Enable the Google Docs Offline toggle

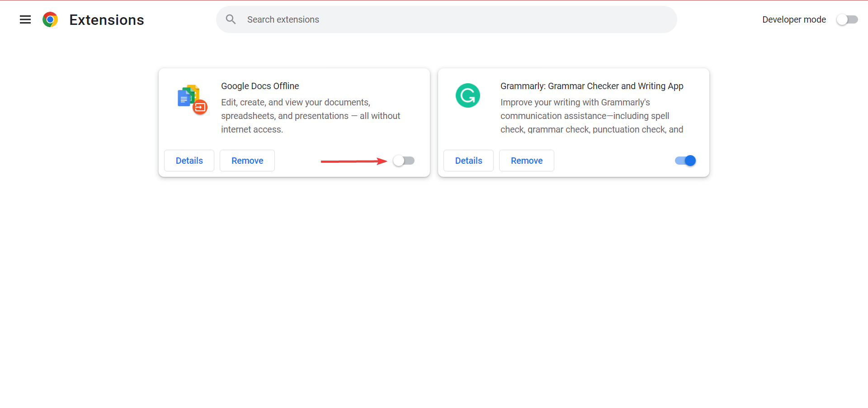coord(403,161)
